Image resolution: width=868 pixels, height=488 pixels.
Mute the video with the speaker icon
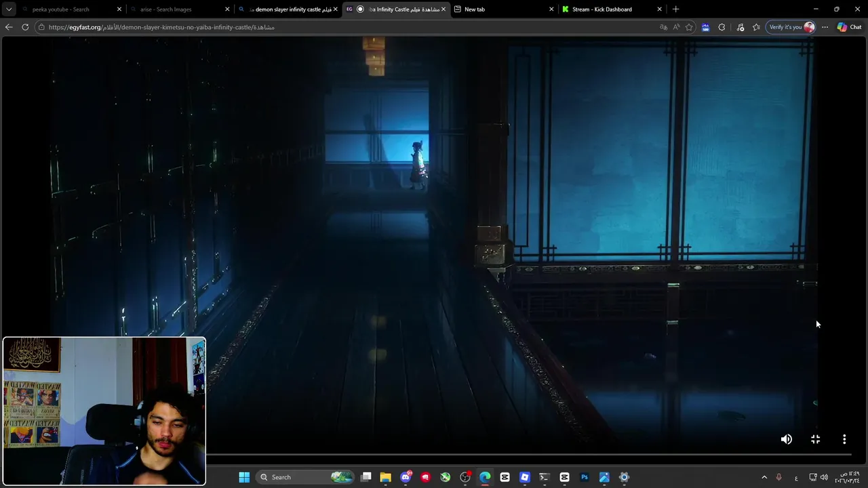tap(786, 439)
